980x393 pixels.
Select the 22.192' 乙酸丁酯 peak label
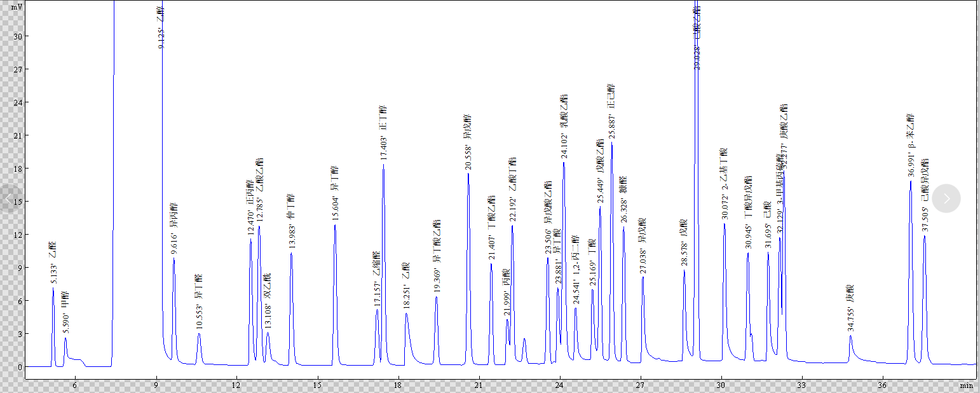pyautogui.click(x=512, y=189)
